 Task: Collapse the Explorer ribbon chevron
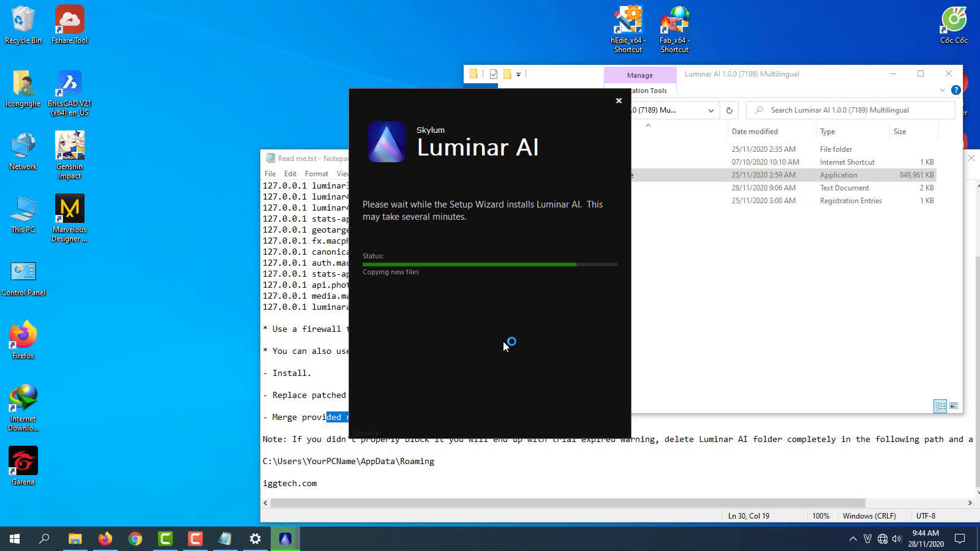(x=942, y=91)
